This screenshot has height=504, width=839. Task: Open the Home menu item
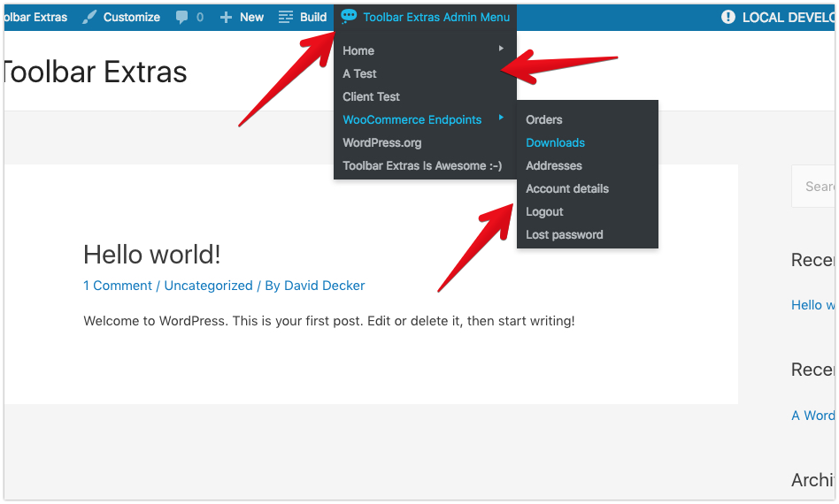(x=358, y=50)
